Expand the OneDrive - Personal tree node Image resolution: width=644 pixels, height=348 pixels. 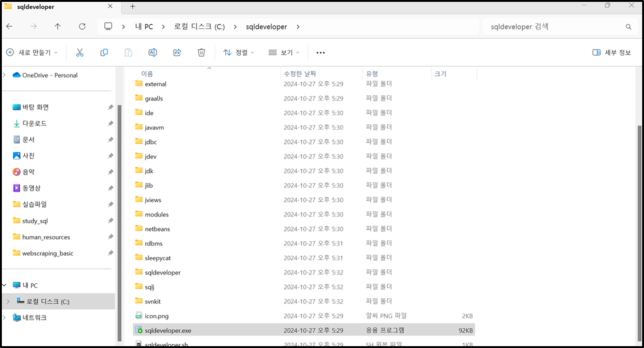[4, 75]
